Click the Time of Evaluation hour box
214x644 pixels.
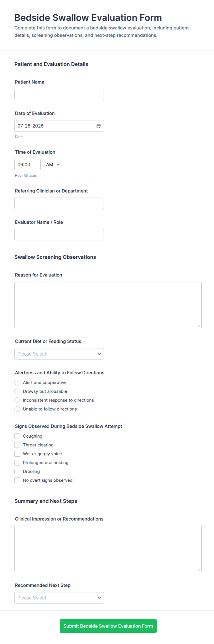[x=28, y=165]
